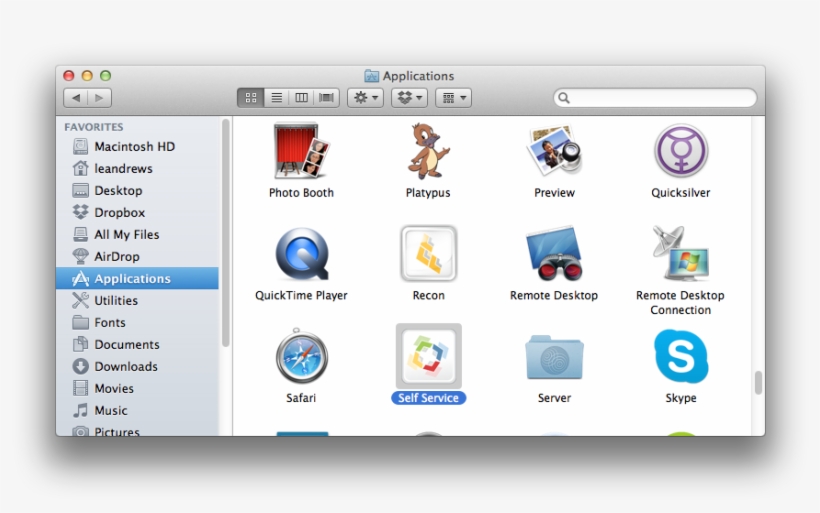Screen dimensions: 820x513
Task: Click the Skype app icon
Action: coord(681,356)
